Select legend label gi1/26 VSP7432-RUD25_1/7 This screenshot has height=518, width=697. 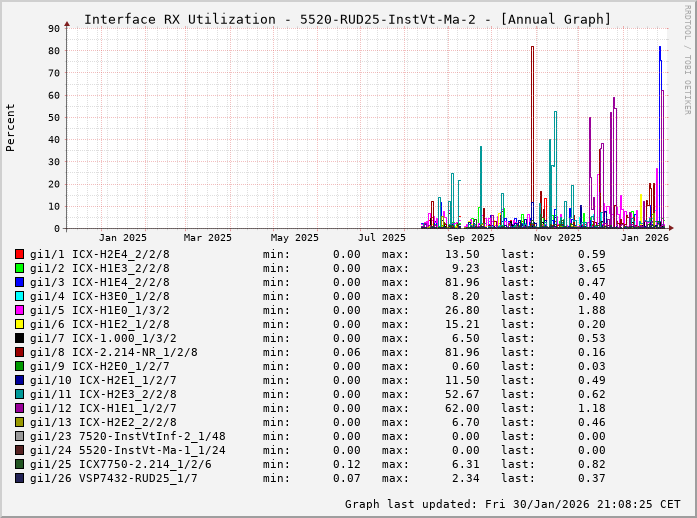click(114, 478)
